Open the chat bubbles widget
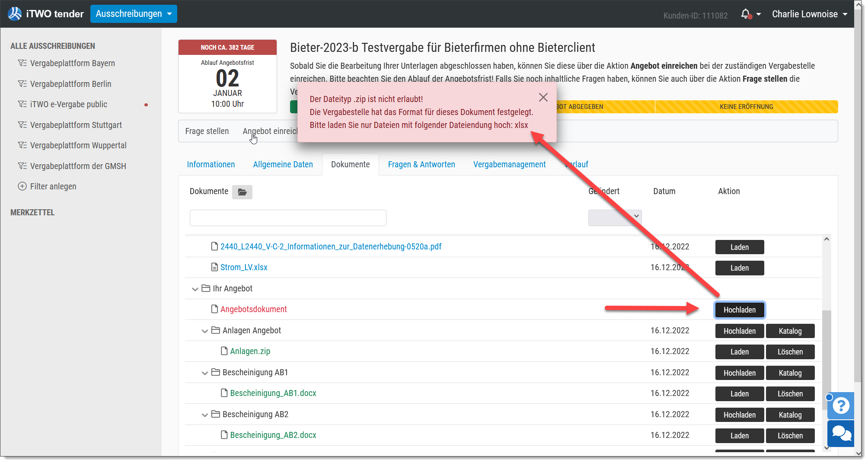Screen dimensions: 868x463 [841, 434]
